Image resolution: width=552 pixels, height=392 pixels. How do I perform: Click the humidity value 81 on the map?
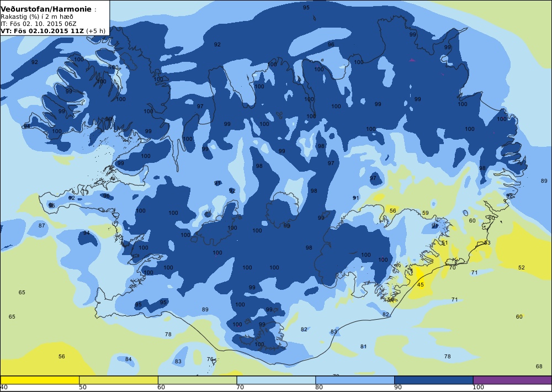click(363, 347)
